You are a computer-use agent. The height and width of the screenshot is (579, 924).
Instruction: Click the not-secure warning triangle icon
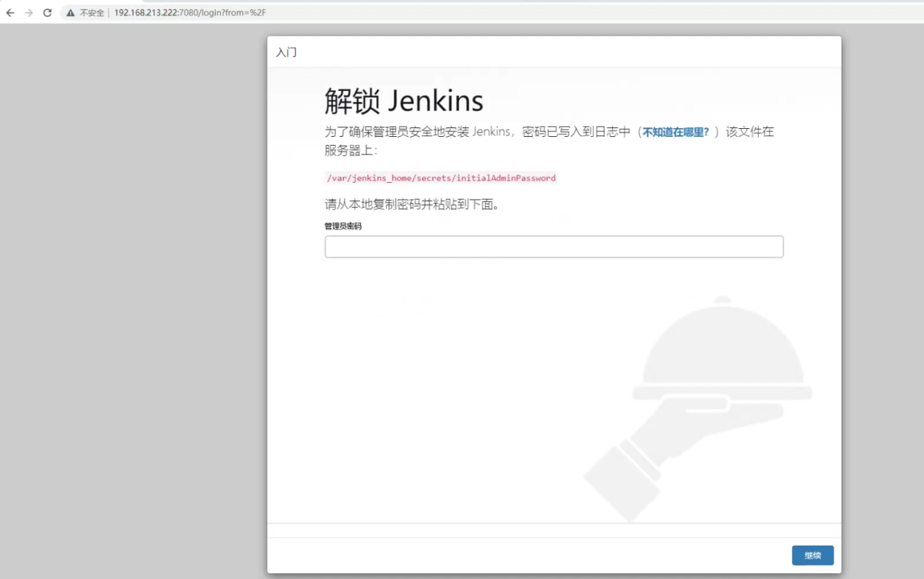[x=71, y=13]
